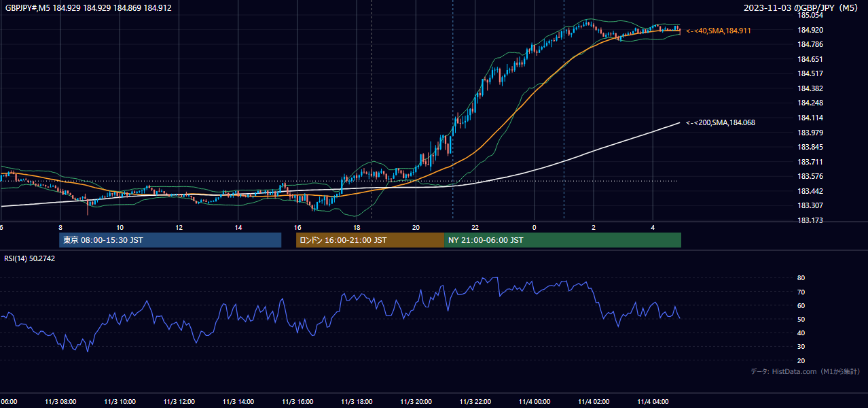Click price axis value 183.711
868x408 pixels.
click(x=810, y=162)
